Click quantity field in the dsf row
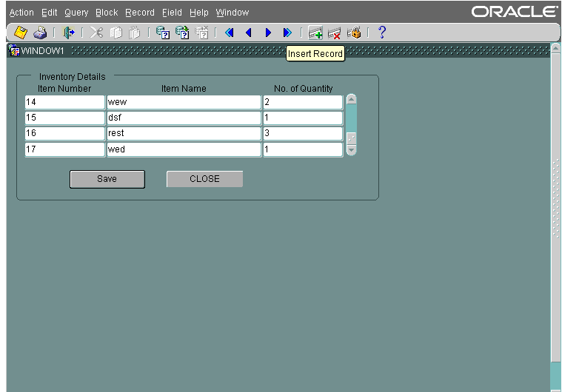This screenshot has height=392, width=562. pyautogui.click(x=304, y=118)
